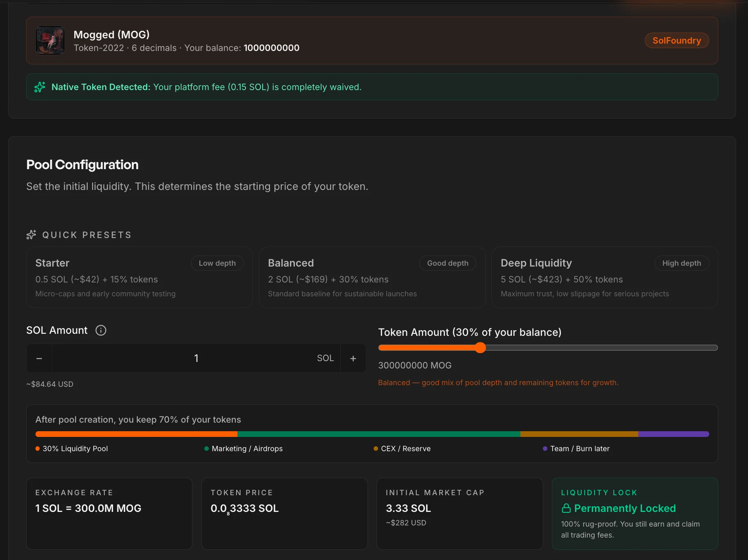The width and height of the screenshot is (748, 560).
Task: Click the amber CEX / Reserve bar segment
Action: coord(579,434)
